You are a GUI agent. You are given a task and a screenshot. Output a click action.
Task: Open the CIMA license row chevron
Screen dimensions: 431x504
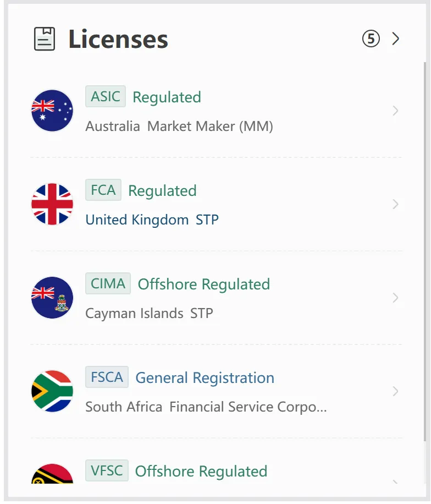pos(395,298)
